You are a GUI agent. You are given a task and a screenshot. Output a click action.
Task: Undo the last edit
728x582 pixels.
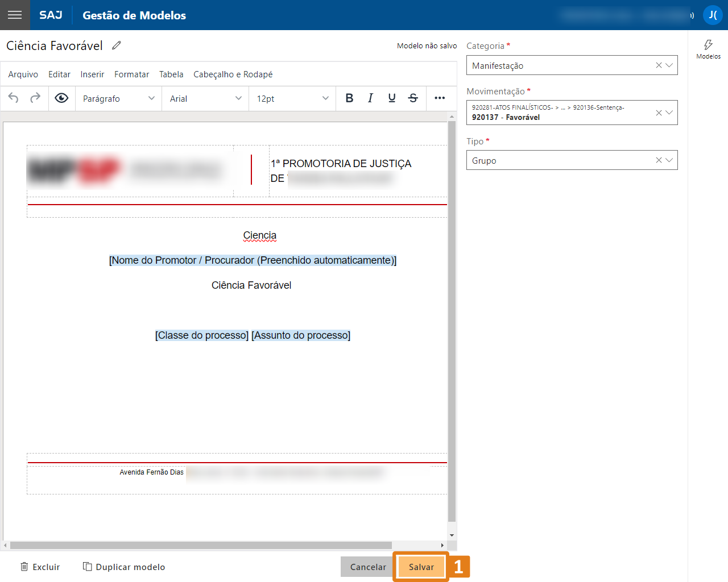pos(14,98)
